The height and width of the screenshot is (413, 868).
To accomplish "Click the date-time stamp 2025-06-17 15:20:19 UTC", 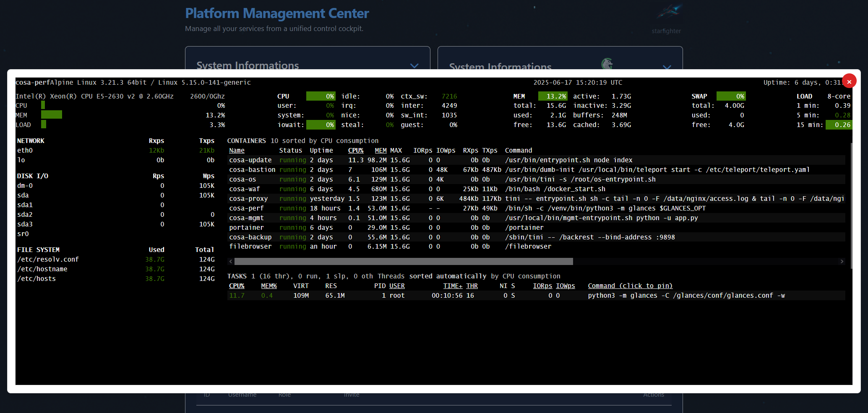I will (578, 82).
